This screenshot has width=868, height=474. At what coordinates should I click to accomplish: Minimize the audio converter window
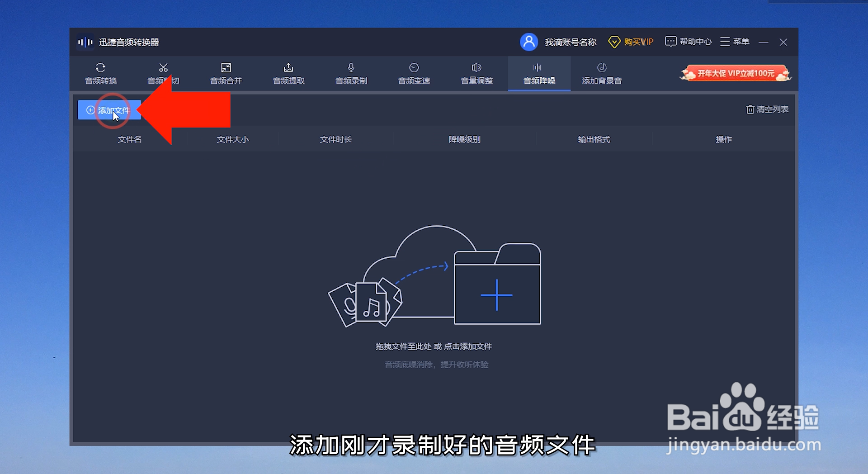[x=764, y=42]
